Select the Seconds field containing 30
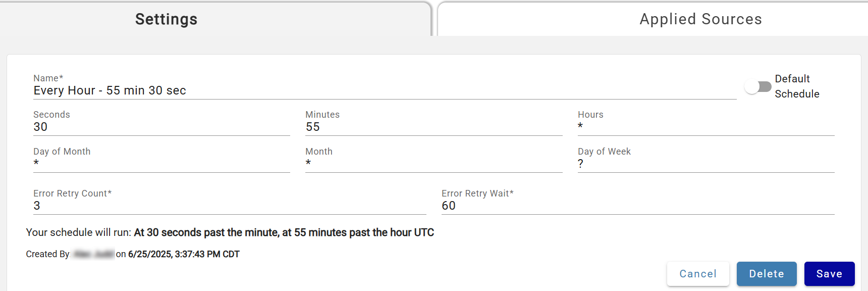 (x=151, y=127)
